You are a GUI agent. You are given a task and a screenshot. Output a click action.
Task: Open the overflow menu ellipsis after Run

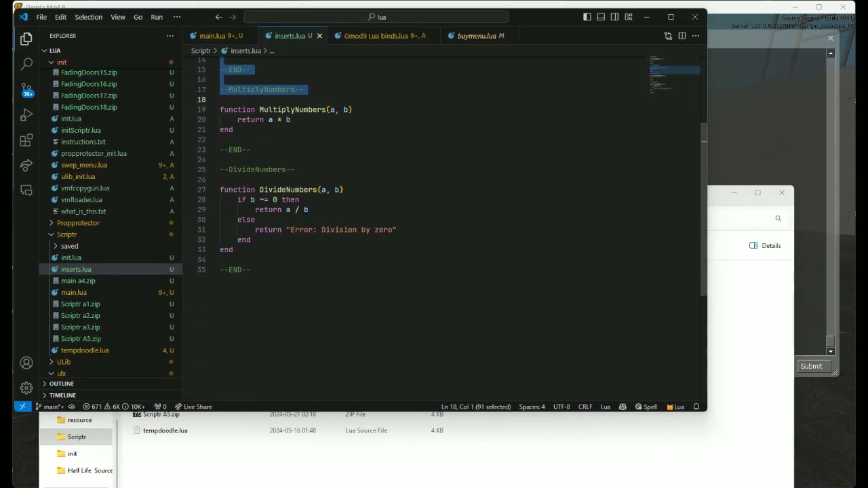tap(177, 17)
